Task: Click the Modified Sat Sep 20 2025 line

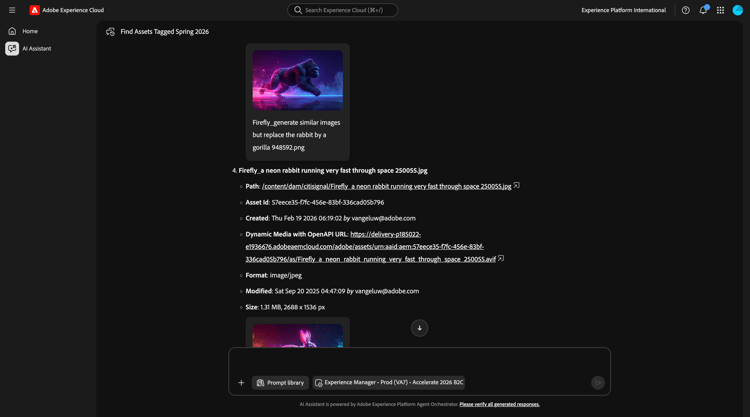Action: [x=332, y=291]
